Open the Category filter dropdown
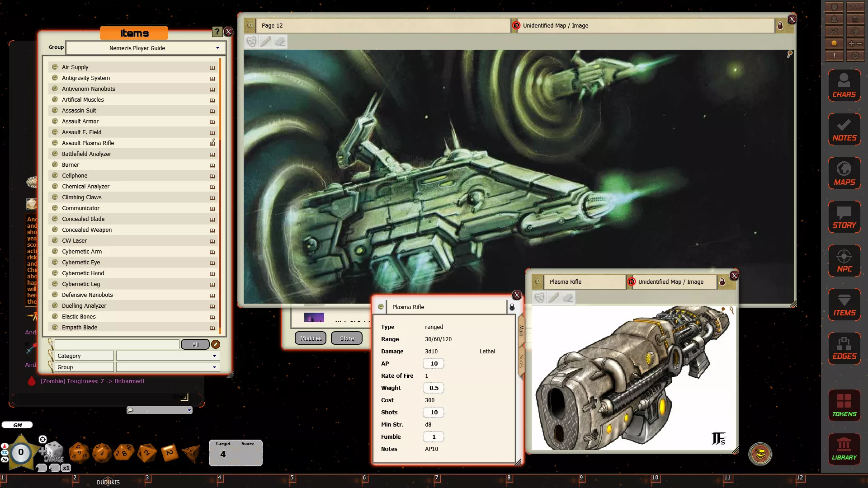This screenshot has width=868, height=488. click(x=168, y=356)
